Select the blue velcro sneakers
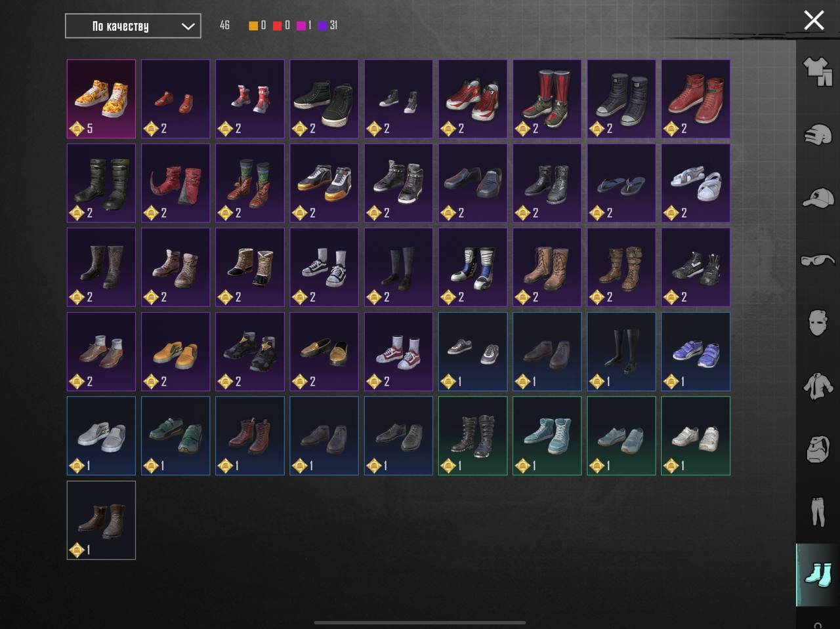Viewport: 840px width, 629px height. click(696, 352)
